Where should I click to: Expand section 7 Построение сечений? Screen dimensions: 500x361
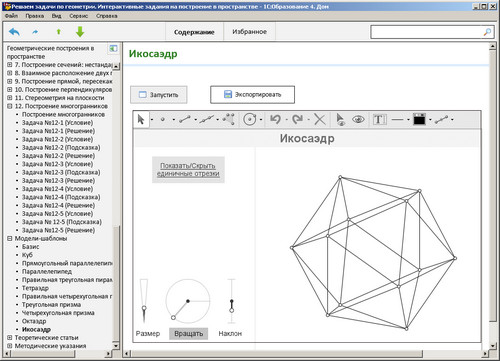(10, 65)
